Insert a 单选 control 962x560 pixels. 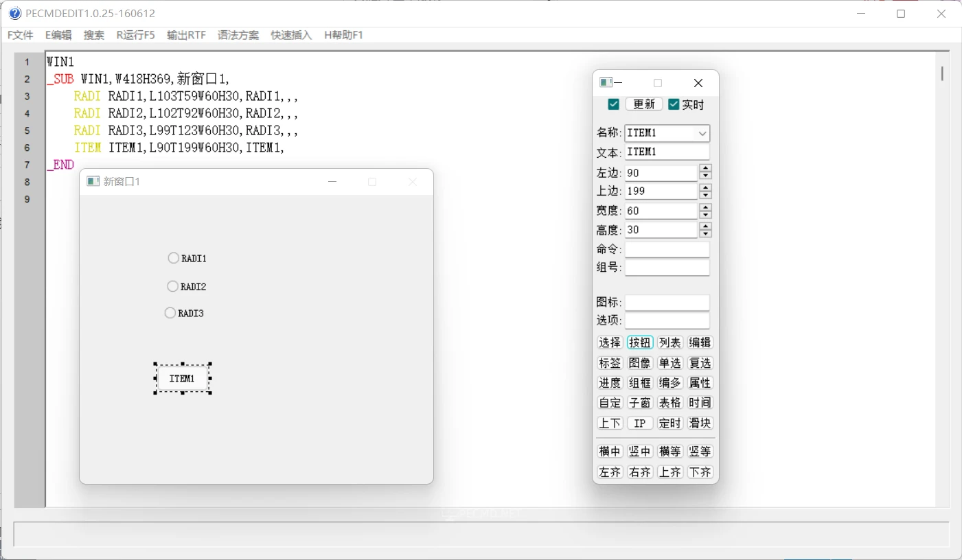tap(670, 363)
